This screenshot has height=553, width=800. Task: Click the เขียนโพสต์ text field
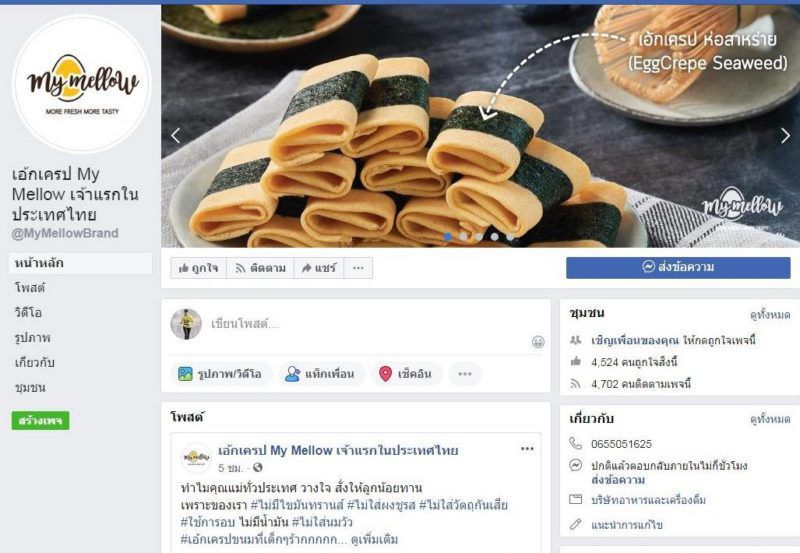click(x=367, y=324)
